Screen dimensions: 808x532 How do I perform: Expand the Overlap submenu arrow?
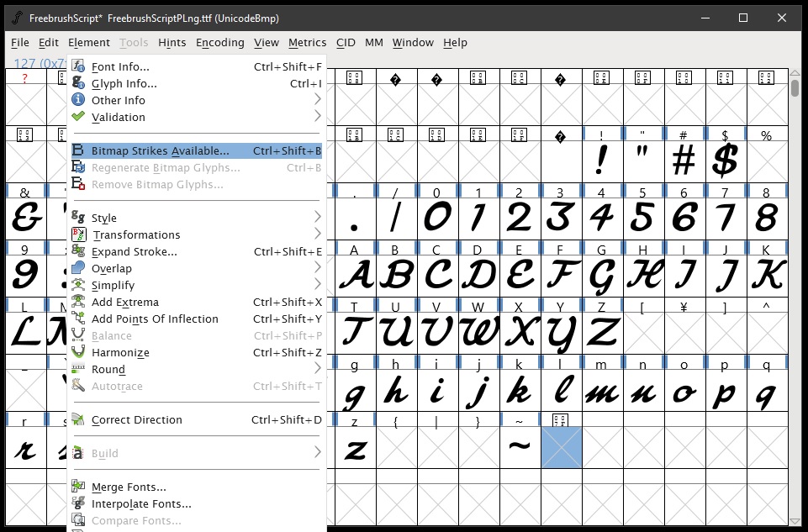[x=317, y=268]
